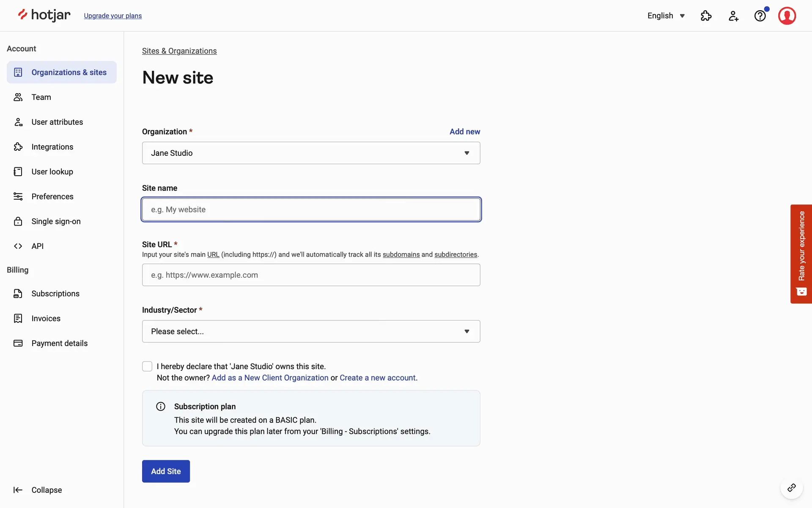Image resolution: width=812 pixels, height=508 pixels.
Task: Click the info icon beside Subscription plan
Action: pyautogui.click(x=161, y=406)
